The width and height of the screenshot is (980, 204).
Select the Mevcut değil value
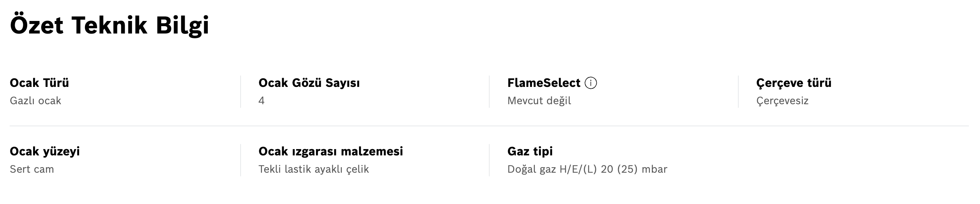[x=539, y=101]
